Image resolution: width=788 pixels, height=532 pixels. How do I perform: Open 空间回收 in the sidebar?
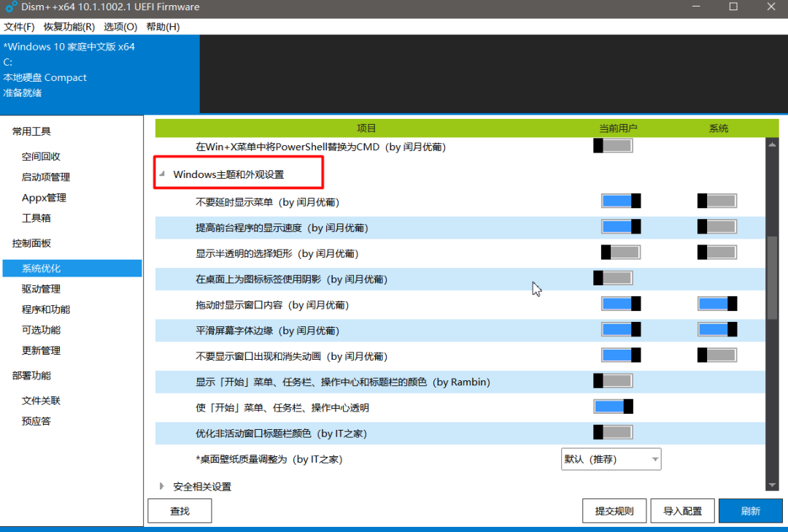tap(41, 156)
